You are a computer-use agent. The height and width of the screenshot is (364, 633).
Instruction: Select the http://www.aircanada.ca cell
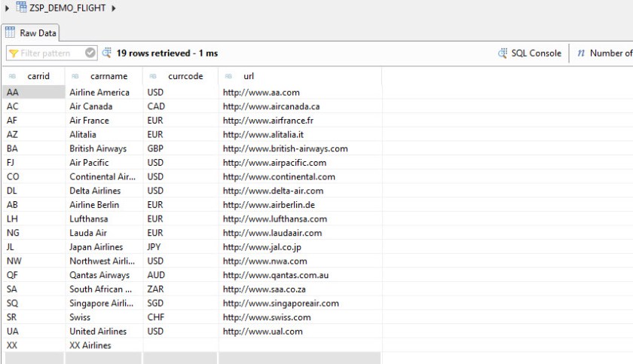pos(300,106)
